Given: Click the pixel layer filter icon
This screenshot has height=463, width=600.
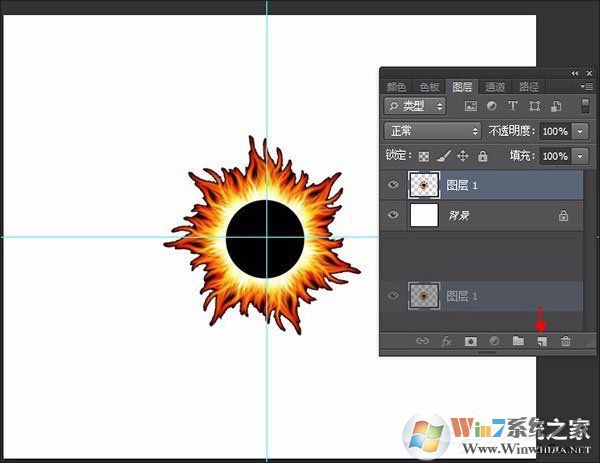Looking at the screenshot, I should coord(471,106).
